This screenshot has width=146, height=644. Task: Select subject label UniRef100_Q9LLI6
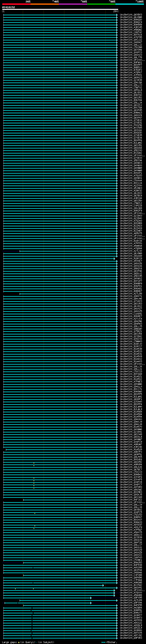131,366
